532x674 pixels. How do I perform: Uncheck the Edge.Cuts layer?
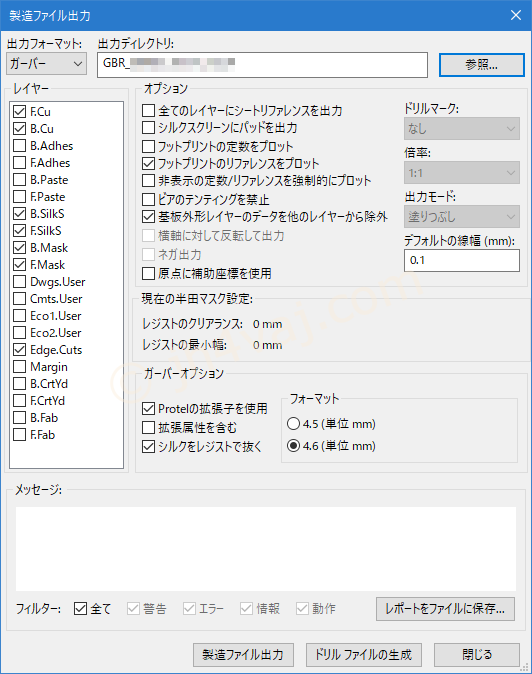pyautogui.click(x=19, y=350)
